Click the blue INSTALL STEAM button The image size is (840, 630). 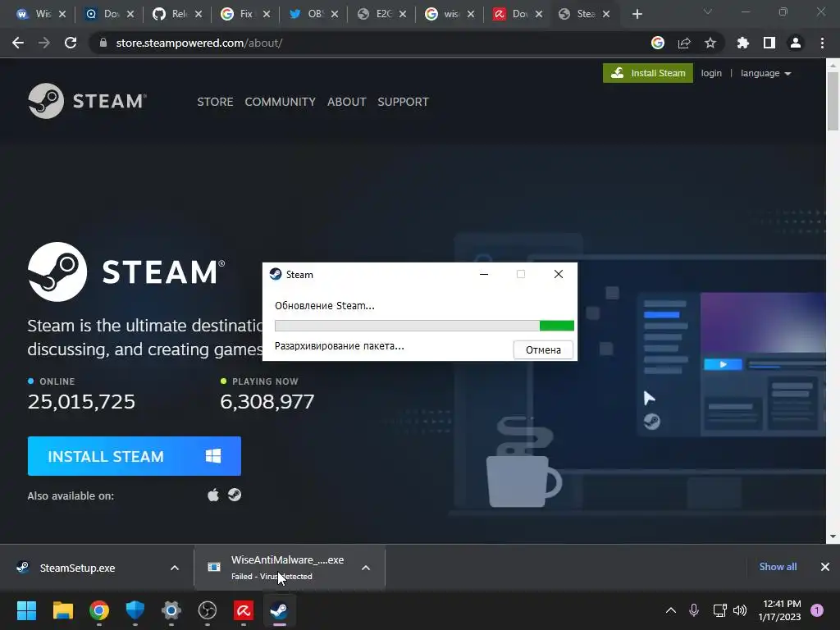coord(134,456)
